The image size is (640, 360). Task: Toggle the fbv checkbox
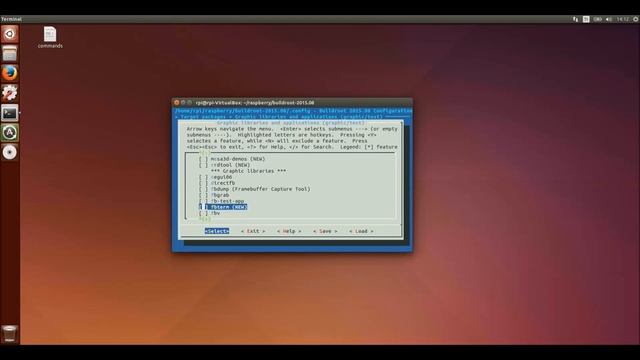204,213
